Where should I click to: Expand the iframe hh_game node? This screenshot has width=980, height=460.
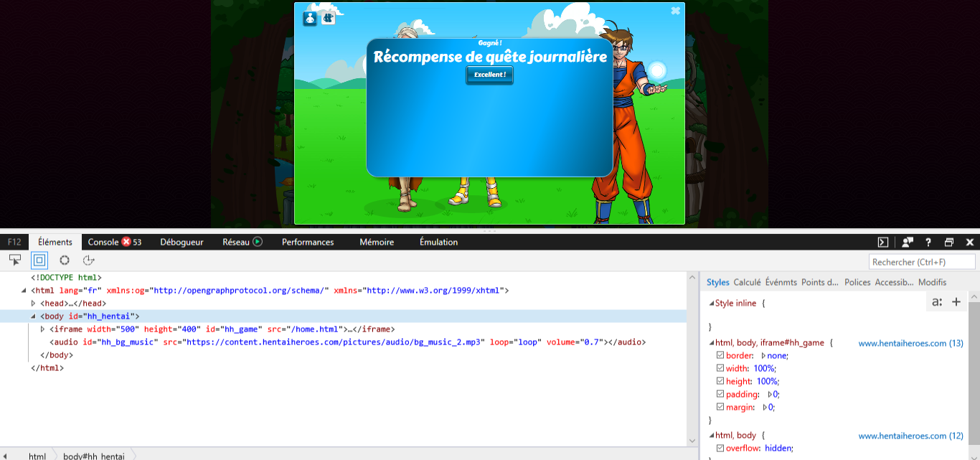point(43,329)
